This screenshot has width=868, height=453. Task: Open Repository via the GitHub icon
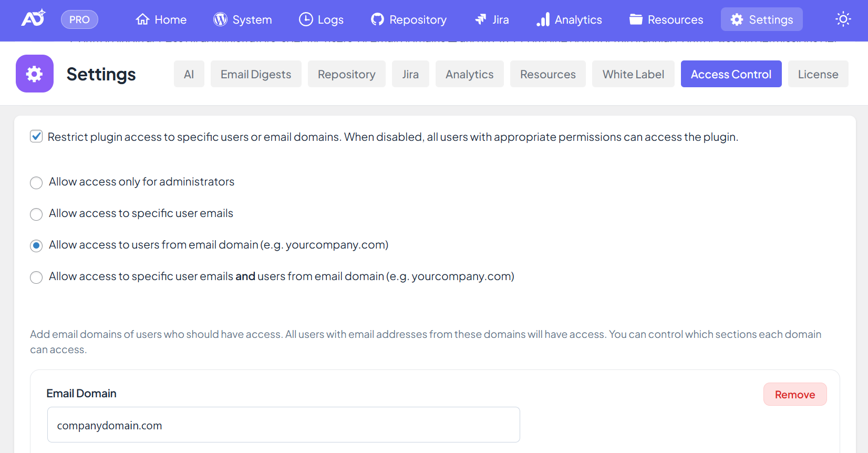coord(377,19)
